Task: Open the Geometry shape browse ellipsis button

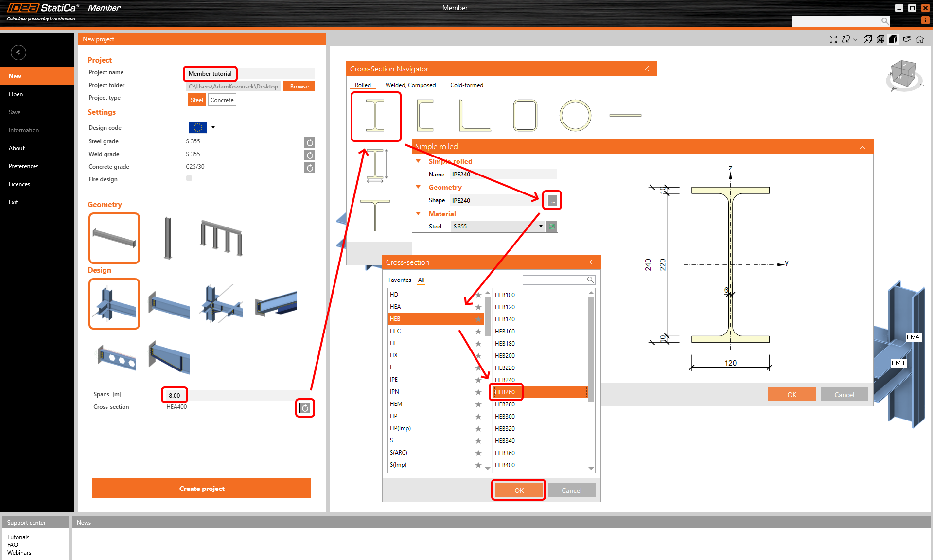Action: tap(552, 200)
